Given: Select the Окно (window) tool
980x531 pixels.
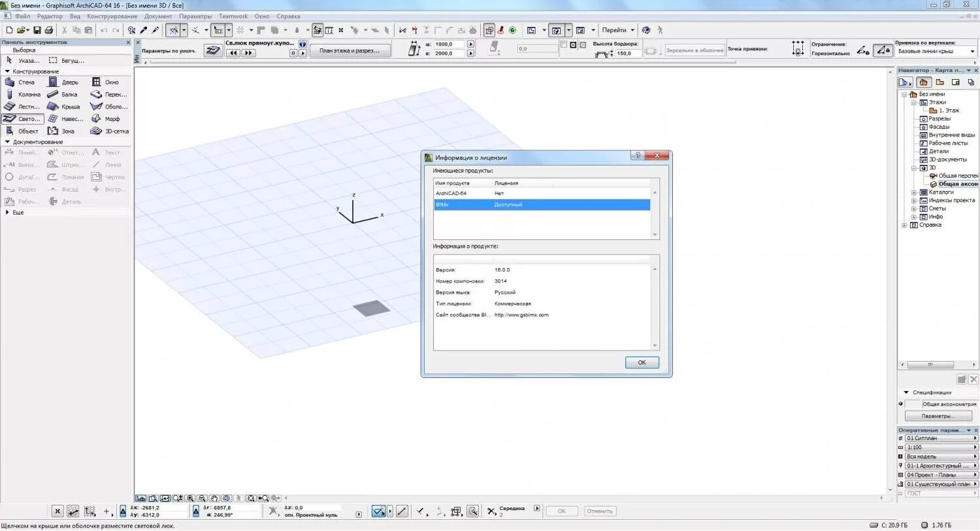Looking at the screenshot, I should pos(107,82).
